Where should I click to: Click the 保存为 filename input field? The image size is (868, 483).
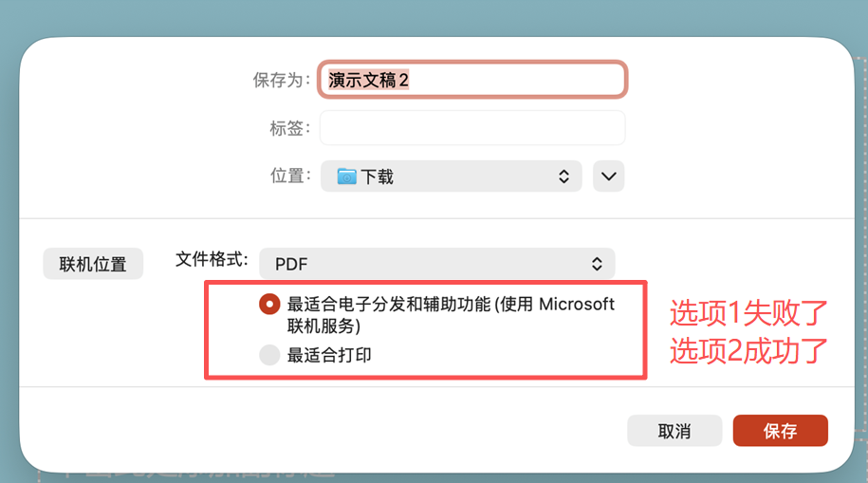pyautogui.click(x=472, y=80)
